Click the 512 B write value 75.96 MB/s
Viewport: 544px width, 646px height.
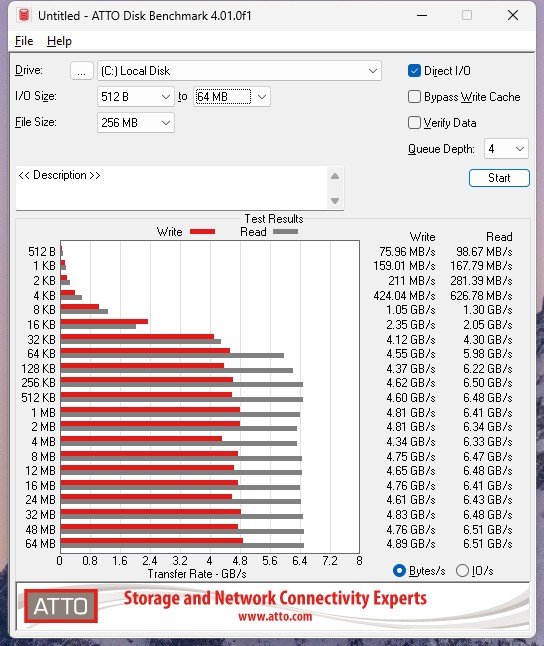(x=407, y=252)
